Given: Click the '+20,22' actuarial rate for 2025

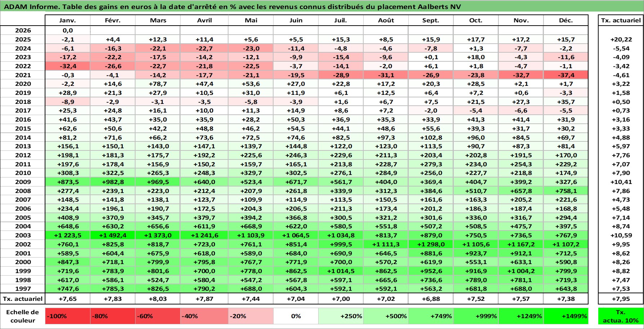Looking at the screenshot, I should [621, 39].
